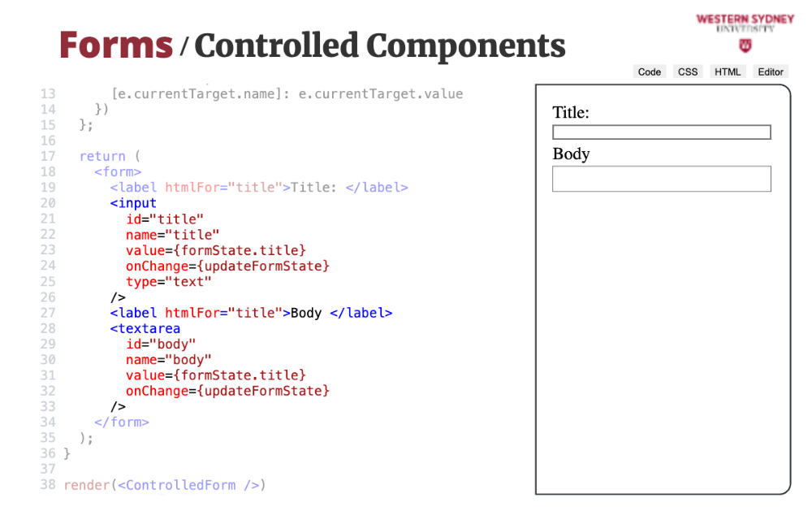Click the "Title:" label in the preview

pos(571,113)
